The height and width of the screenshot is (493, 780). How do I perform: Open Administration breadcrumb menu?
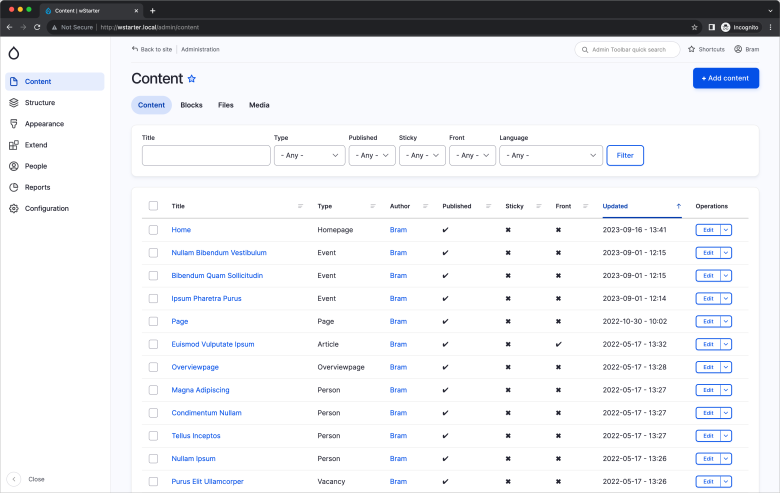[200, 49]
